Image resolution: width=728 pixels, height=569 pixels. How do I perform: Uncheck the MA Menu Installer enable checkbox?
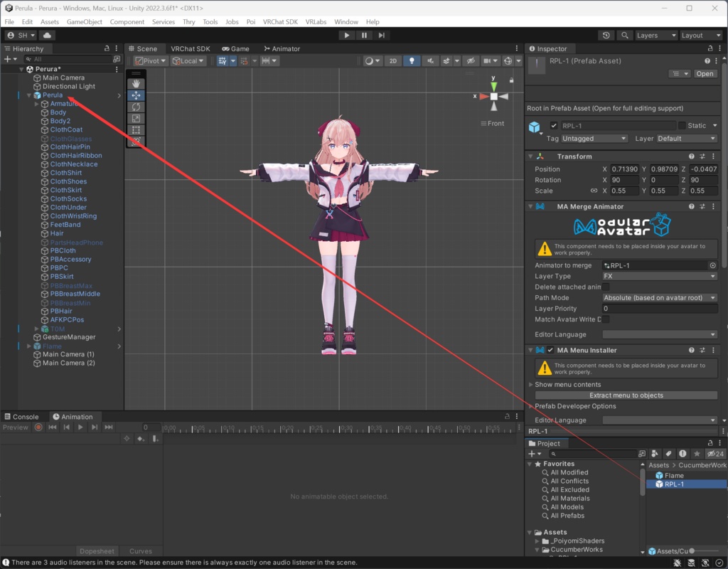tap(550, 351)
